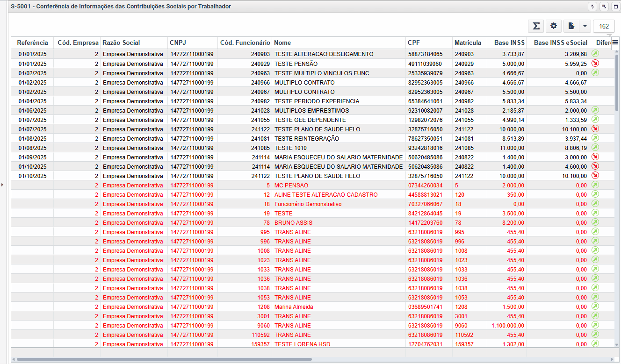Sort by the Base INSS eSocial column header
Image resolution: width=621 pixels, height=364 pixels.
click(558, 43)
